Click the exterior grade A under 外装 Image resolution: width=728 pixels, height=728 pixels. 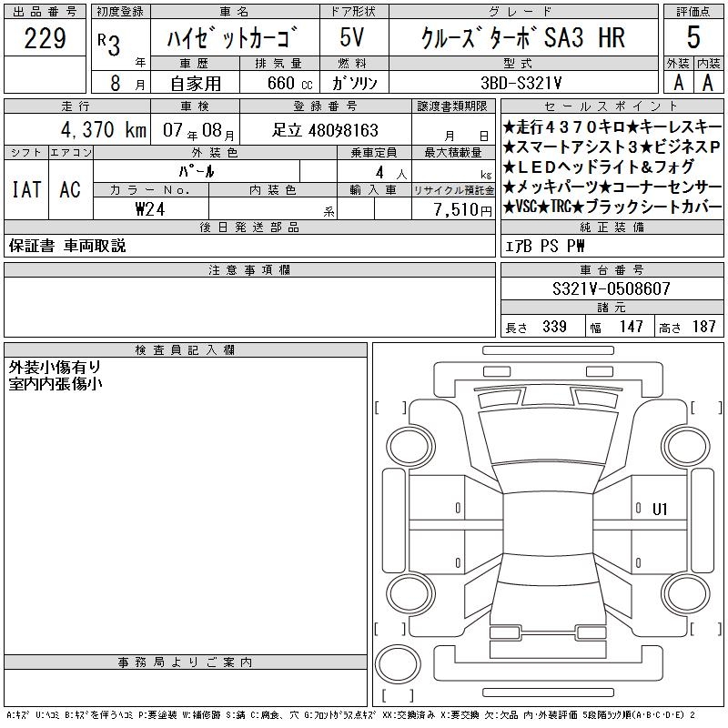tap(679, 83)
